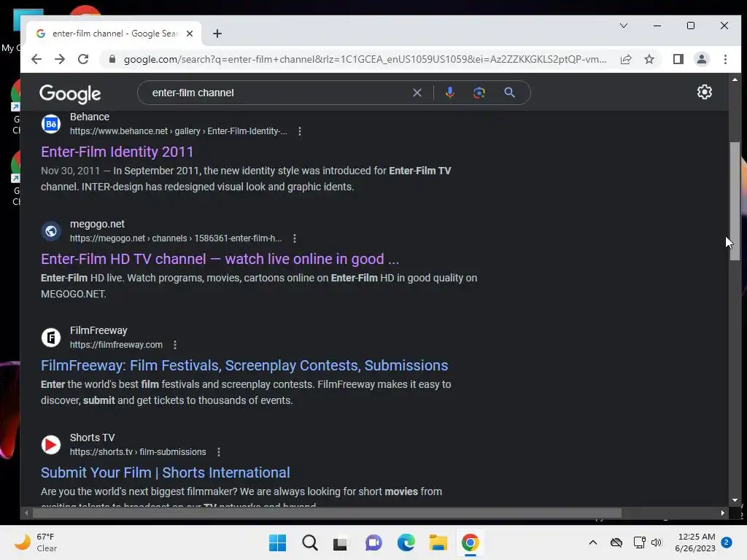Submit search with the magnifier icon
Image resolution: width=747 pixels, height=560 pixels.
tap(509, 93)
